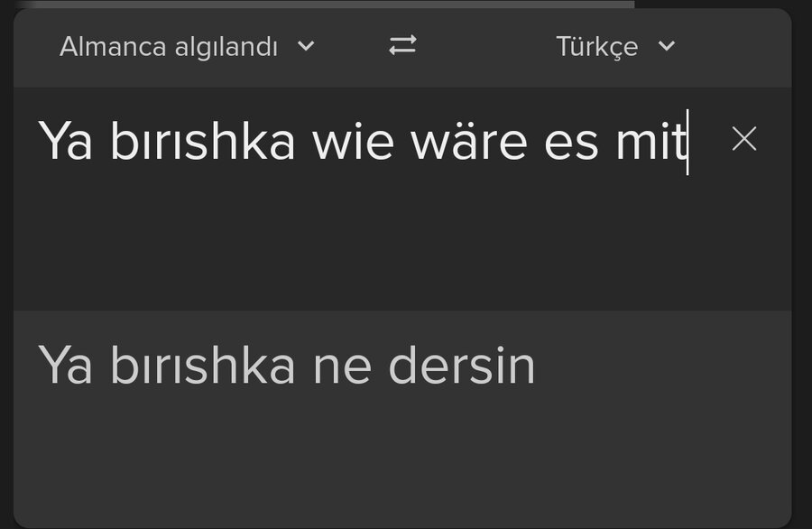This screenshot has width=812, height=529.
Task: Click the word "es" in the source text
Action: 572,142
